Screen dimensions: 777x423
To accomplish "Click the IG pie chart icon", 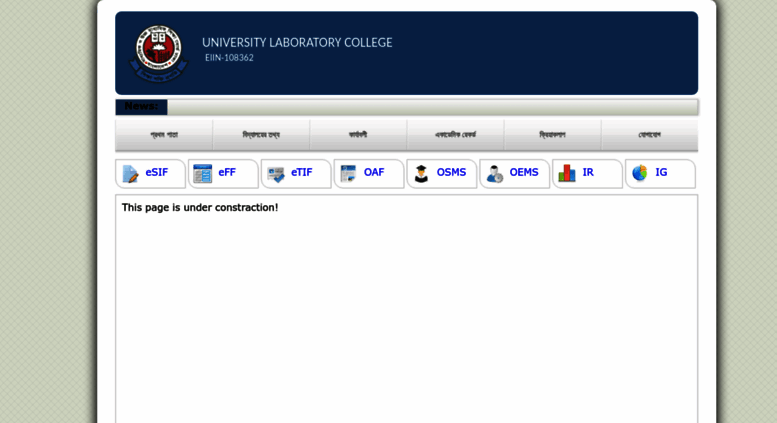I will click(640, 173).
